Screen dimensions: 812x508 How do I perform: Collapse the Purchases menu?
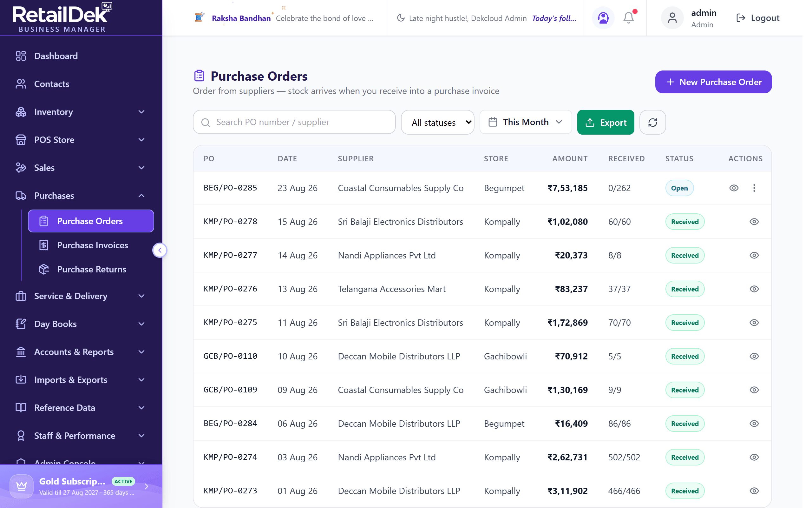[x=81, y=196]
